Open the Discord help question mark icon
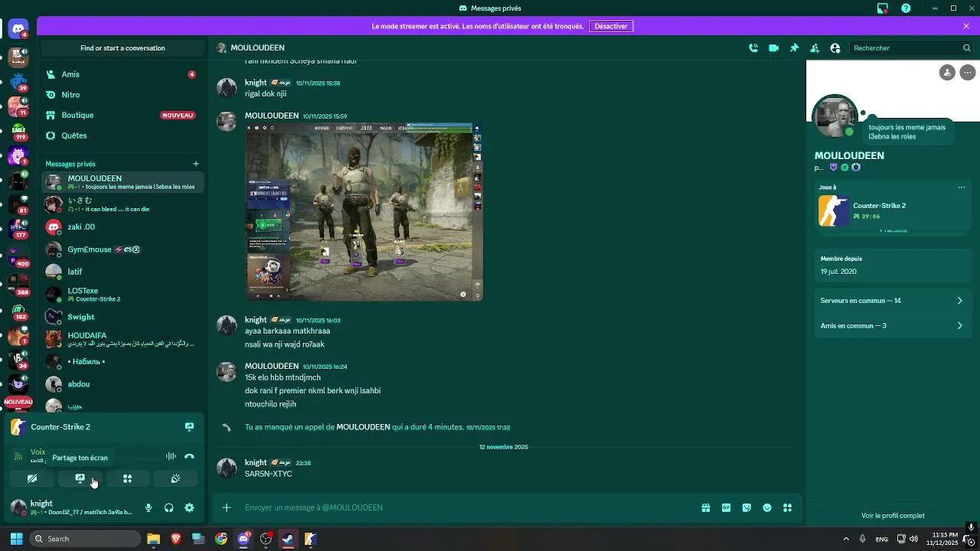The image size is (980, 551). (906, 8)
